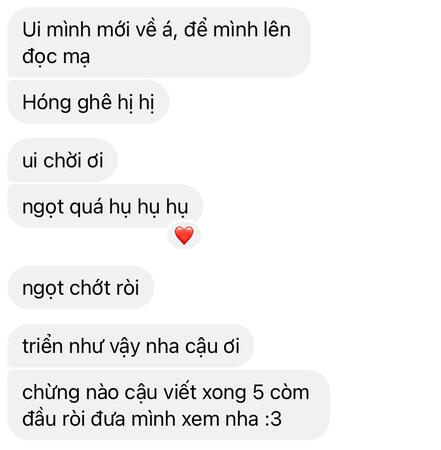Click 'để mình lên' in first message

[x=237, y=29]
